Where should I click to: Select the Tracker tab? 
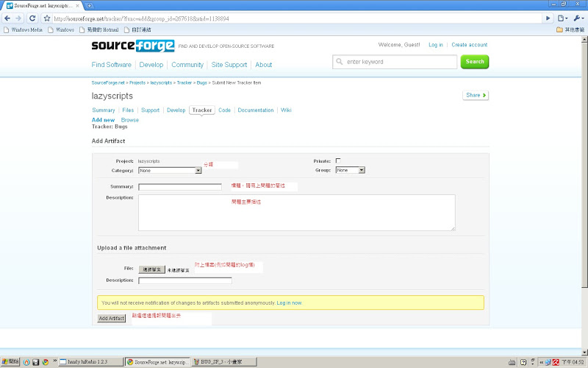pos(201,110)
